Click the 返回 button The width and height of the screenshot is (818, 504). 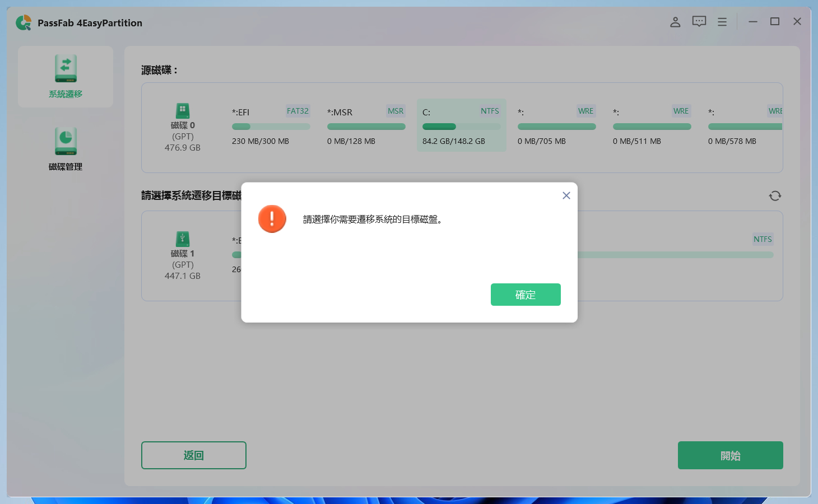pyautogui.click(x=193, y=455)
